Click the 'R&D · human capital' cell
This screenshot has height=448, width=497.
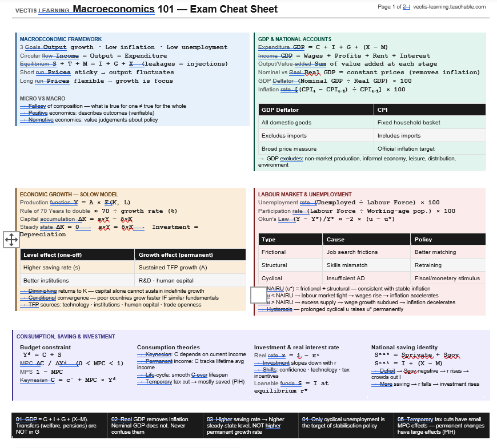(x=190, y=281)
